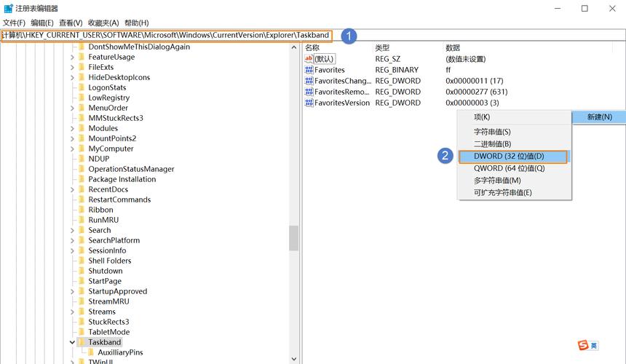Open the 文件(F) menu
The width and height of the screenshot is (626, 364).
click(14, 23)
